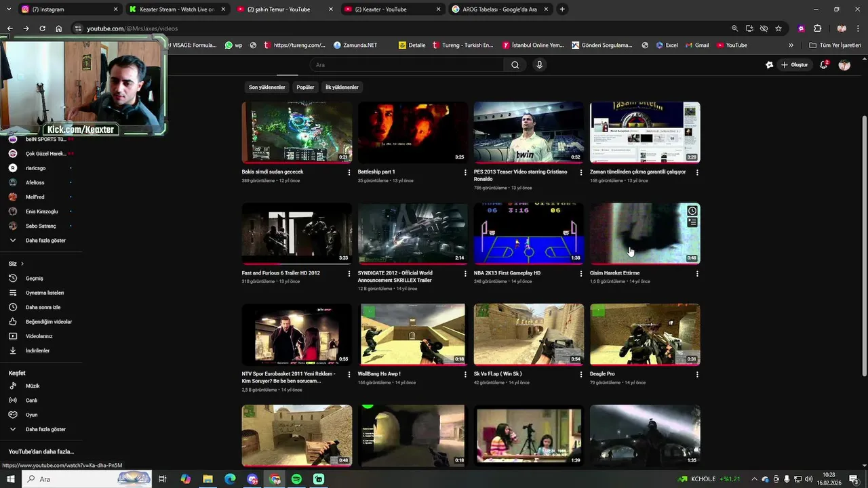Click the YouTube search magnifier button

click(x=515, y=65)
